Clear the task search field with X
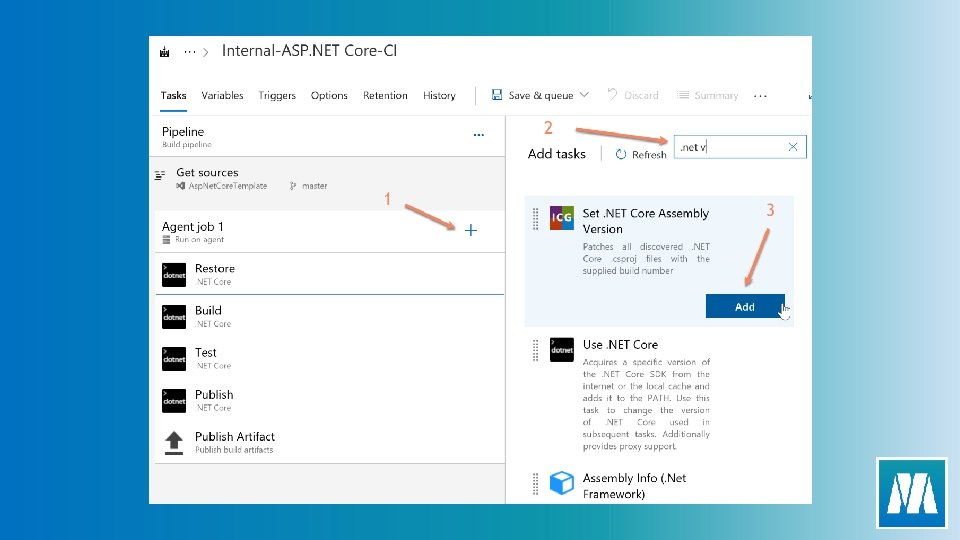 [x=793, y=147]
